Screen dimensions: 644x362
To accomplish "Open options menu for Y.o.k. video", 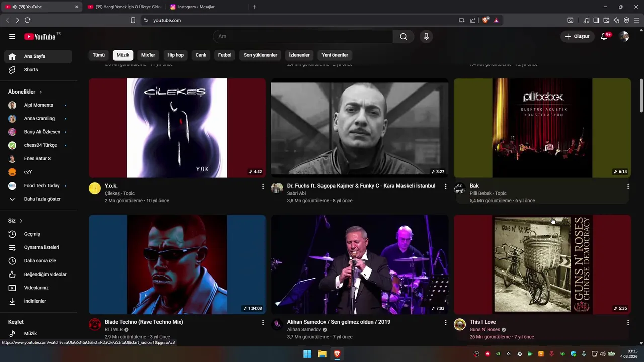I will click(263, 186).
